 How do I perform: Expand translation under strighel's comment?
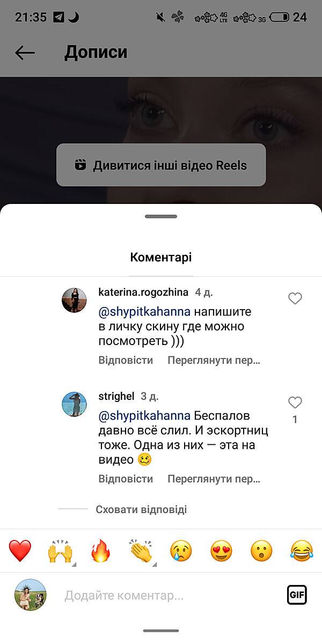pyautogui.click(x=214, y=479)
